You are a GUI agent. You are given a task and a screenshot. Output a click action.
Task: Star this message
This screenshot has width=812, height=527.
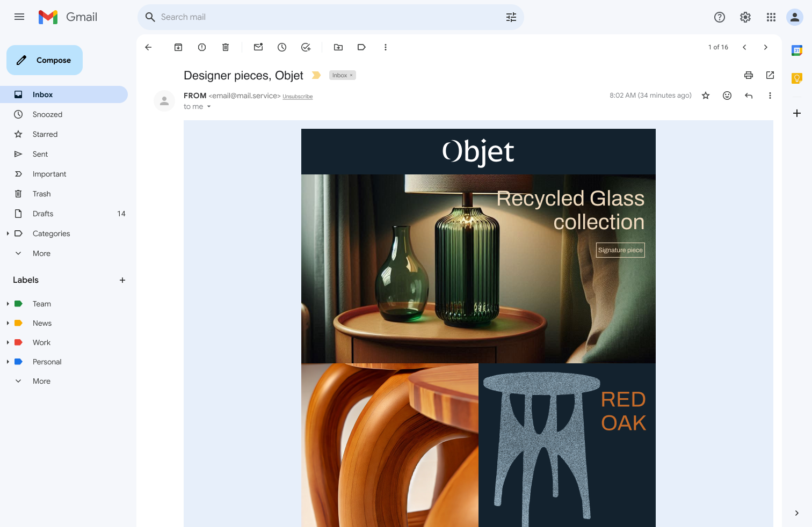706,96
